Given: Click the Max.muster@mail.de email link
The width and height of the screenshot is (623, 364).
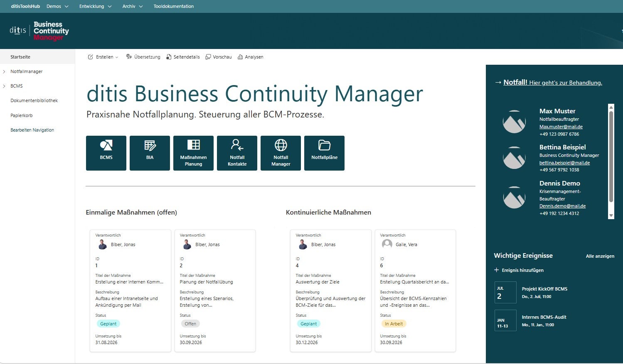Looking at the screenshot, I should click(561, 127).
